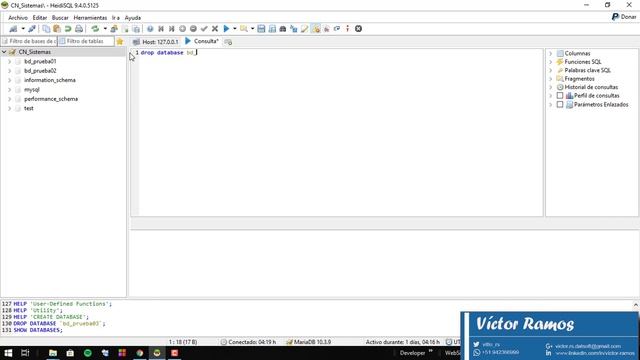
Task: Click the green refresh icon
Action: (95, 29)
